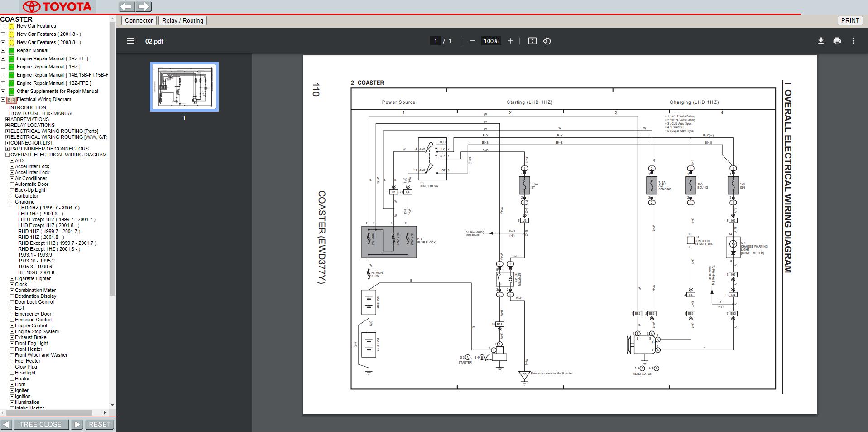Viewport: 868px width, 432px height.
Task: Click the PDF page number field
Action: click(436, 41)
